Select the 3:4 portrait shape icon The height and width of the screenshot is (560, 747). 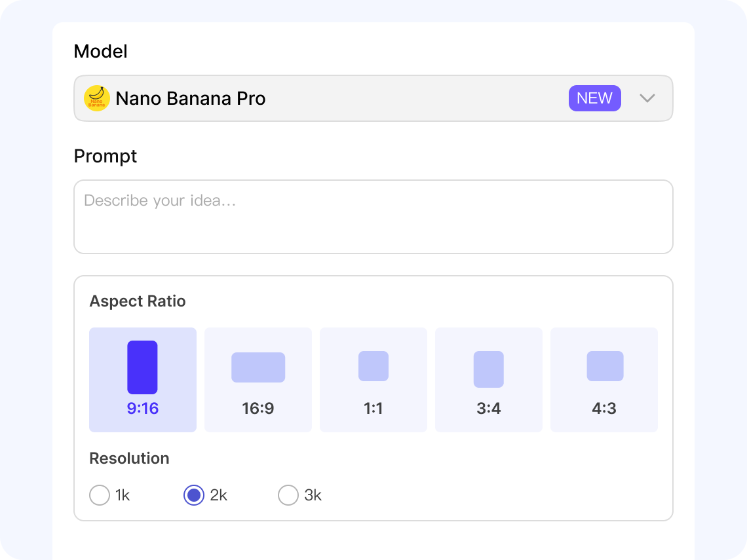[489, 369]
